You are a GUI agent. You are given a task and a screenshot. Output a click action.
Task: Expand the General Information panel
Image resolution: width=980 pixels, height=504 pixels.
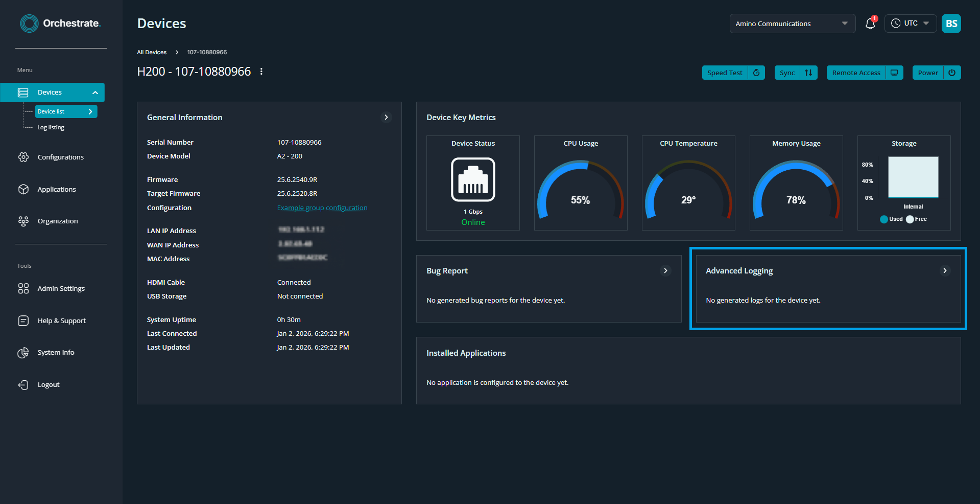(x=386, y=118)
